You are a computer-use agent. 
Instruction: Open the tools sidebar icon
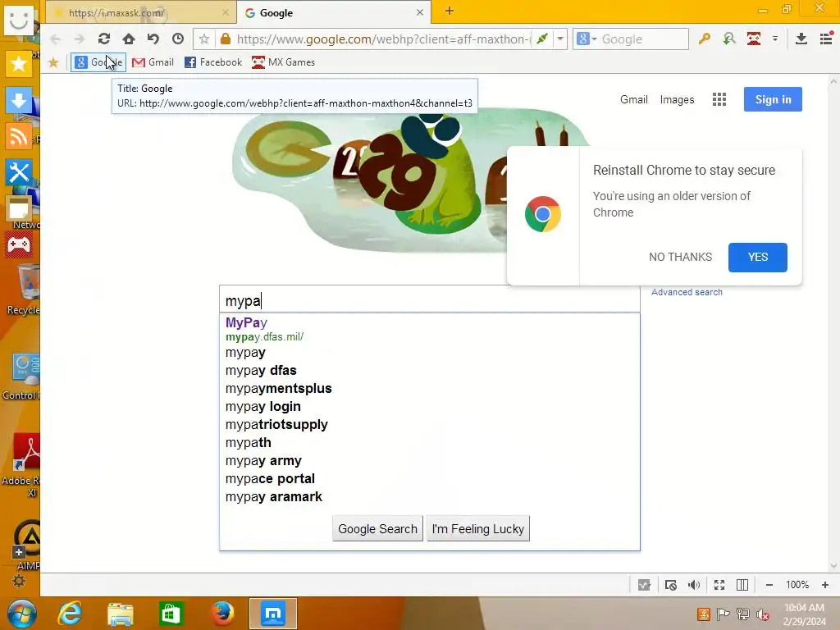19,172
